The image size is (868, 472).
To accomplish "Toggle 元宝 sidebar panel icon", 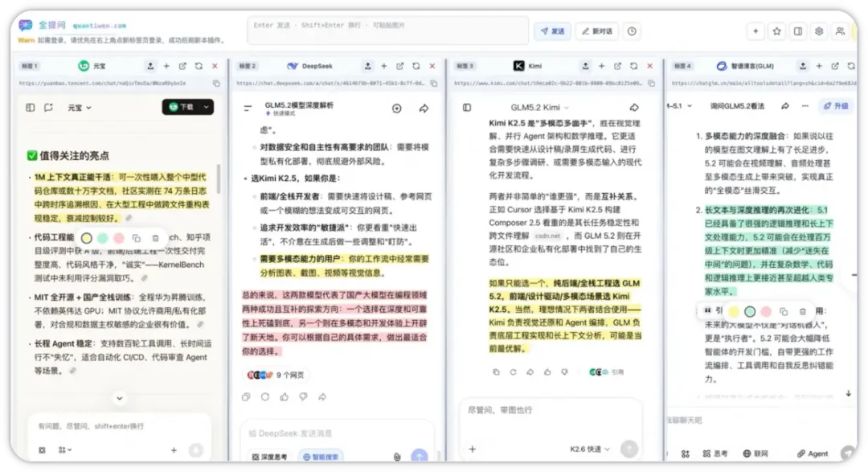I will (x=31, y=108).
